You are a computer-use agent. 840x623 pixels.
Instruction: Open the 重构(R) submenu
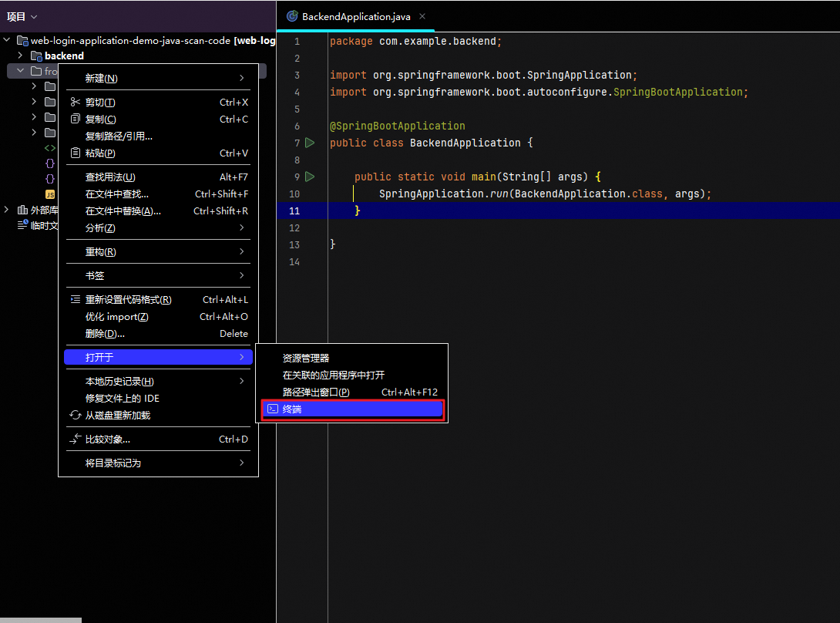pyautogui.click(x=158, y=252)
